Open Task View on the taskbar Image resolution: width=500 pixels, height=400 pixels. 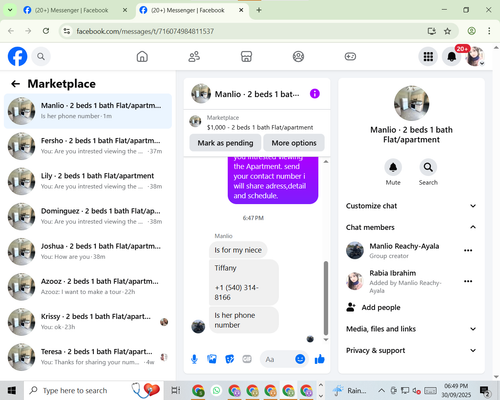tap(176, 390)
